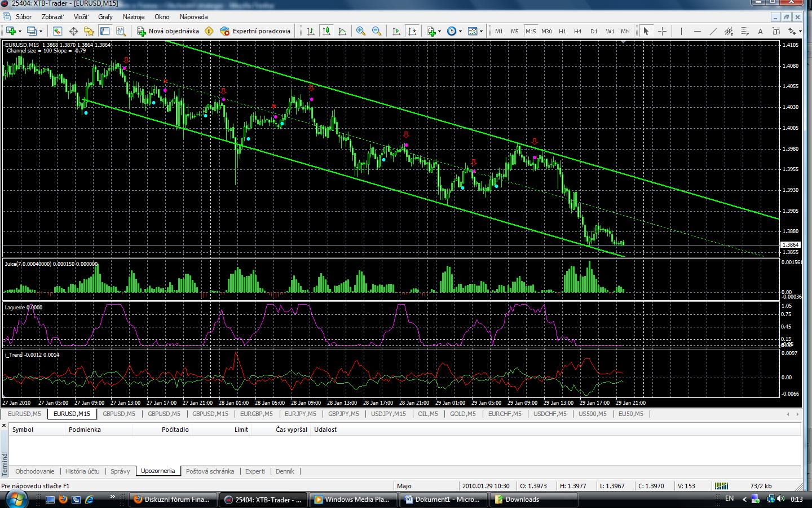Click the Nová objednávka button

tap(168, 32)
